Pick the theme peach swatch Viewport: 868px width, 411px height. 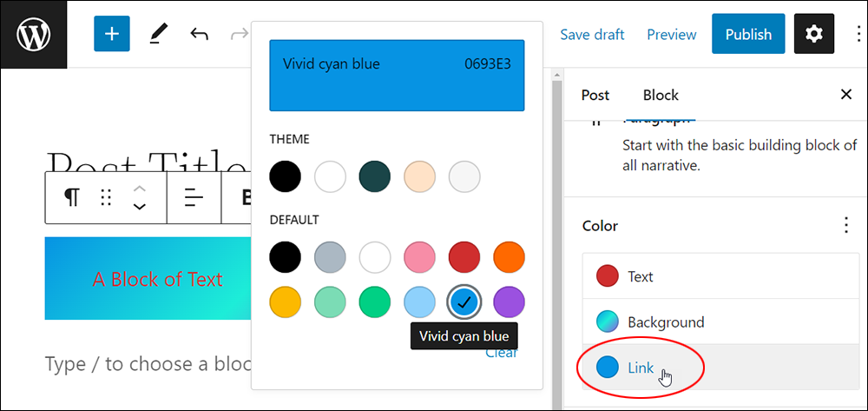[x=419, y=176]
